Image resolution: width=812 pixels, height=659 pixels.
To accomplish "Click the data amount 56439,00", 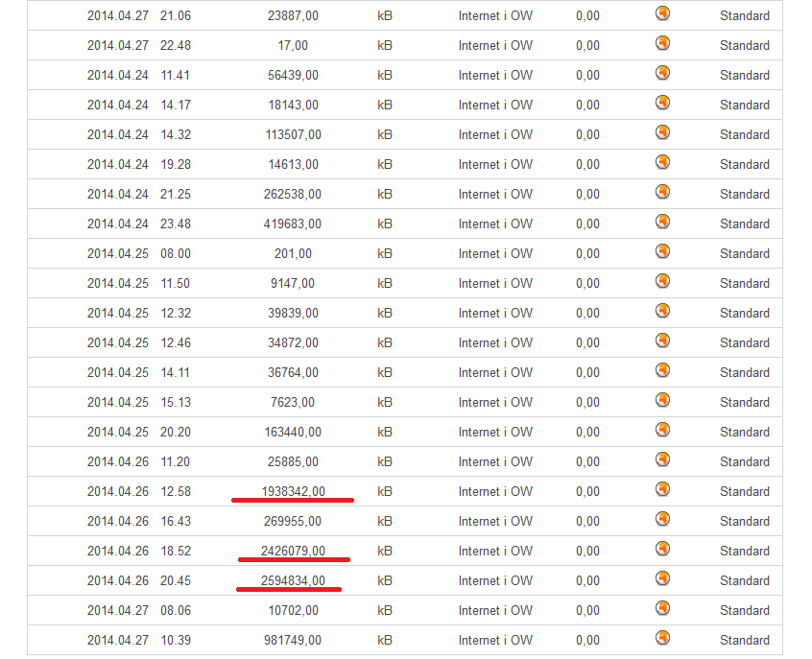I will coord(293,76).
